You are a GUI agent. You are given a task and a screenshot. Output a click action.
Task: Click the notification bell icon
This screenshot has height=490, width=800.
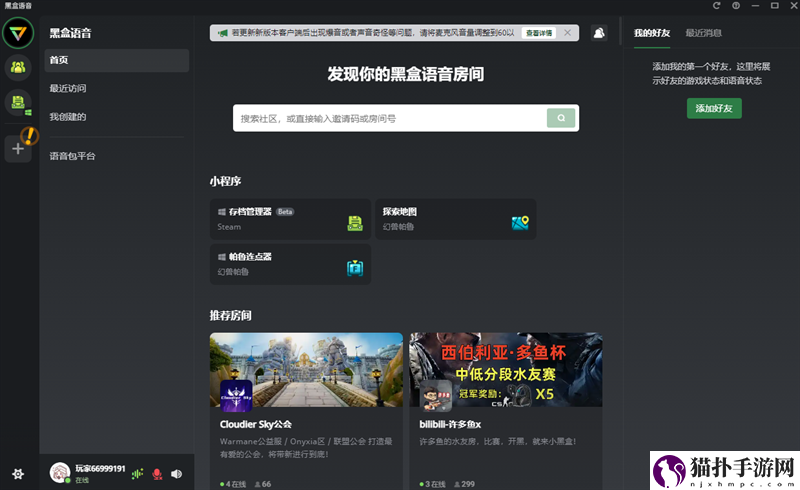tap(599, 33)
